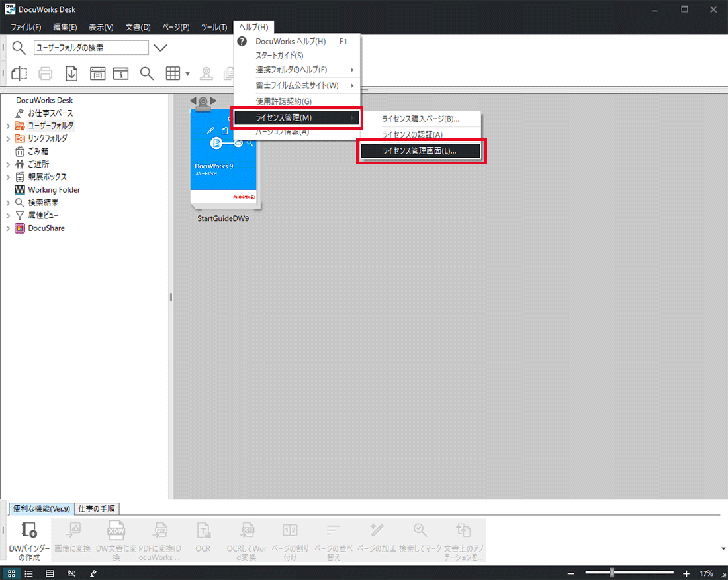Choose ライセンス管理画面(L)... in the submenu
This screenshot has height=580, width=728.
(x=421, y=151)
